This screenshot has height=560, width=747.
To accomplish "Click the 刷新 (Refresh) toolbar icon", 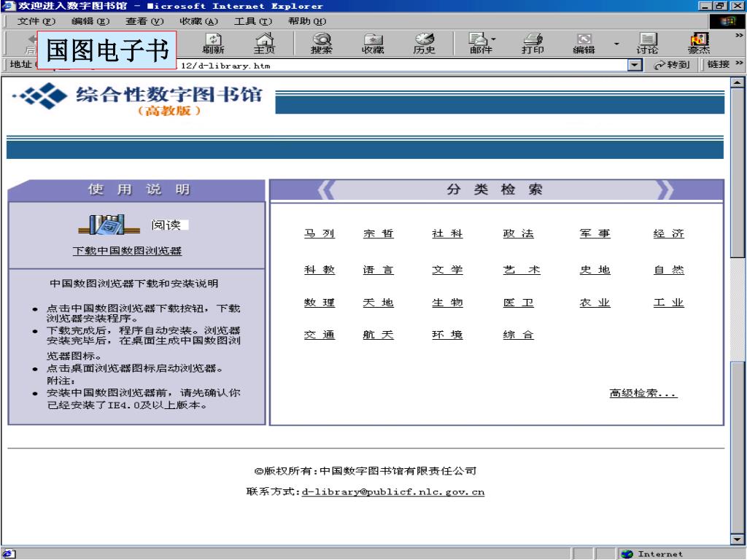I will click(x=213, y=43).
